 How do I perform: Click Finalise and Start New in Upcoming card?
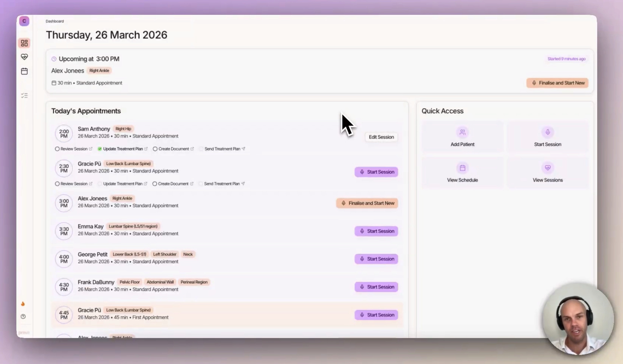(557, 83)
